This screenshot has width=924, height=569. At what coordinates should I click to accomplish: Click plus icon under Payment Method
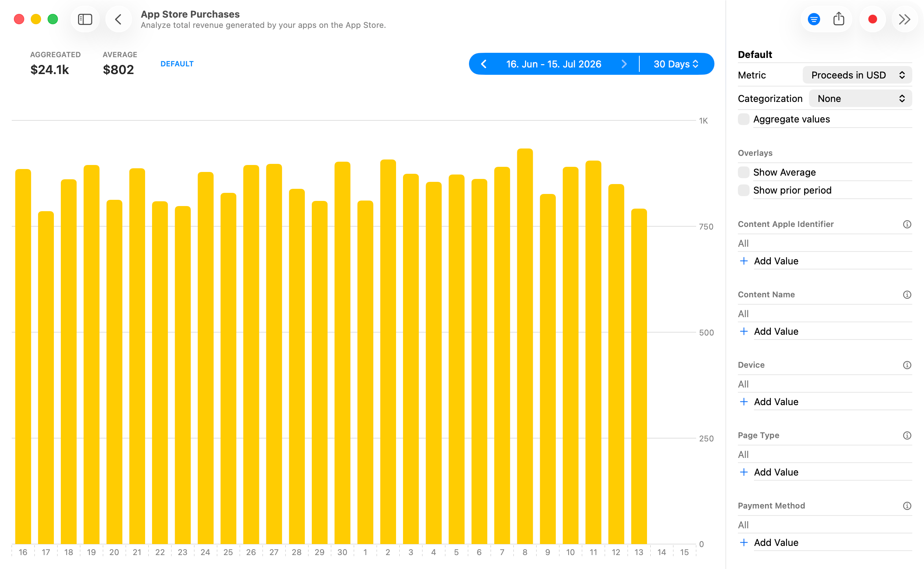coord(744,542)
